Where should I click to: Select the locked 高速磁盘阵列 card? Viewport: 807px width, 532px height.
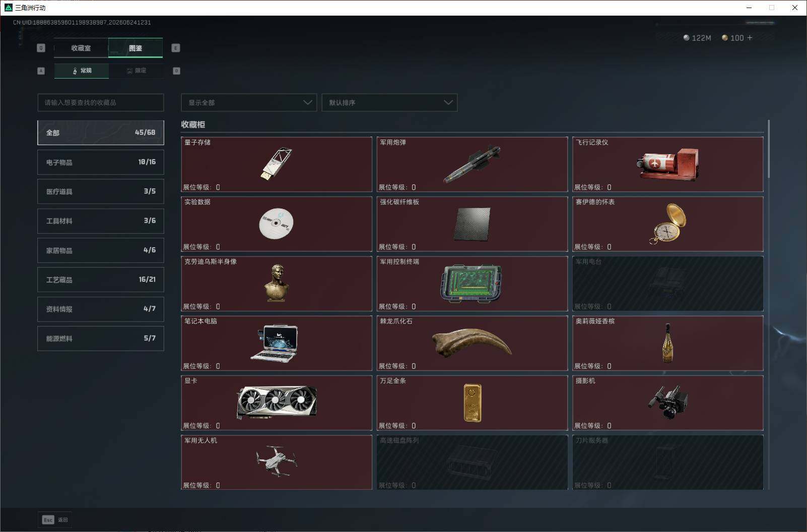[472, 462]
